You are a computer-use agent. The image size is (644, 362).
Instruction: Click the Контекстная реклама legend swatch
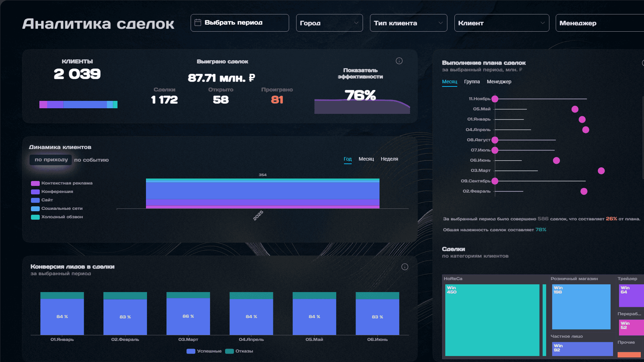(35, 183)
